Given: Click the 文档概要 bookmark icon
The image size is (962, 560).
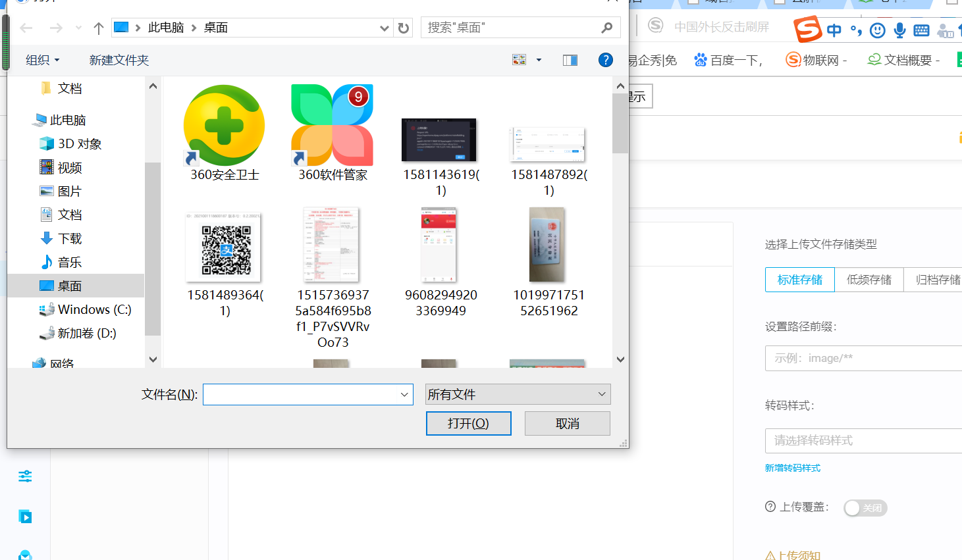Looking at the screenshot, I should click(874, 60).
